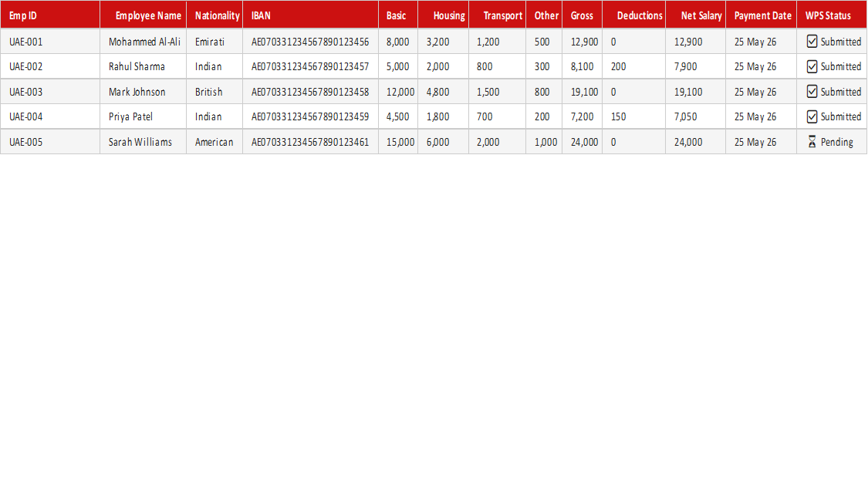Select the Transport column header
The image size is (868, 482).
pyautogui.click(x=498, y=15)
